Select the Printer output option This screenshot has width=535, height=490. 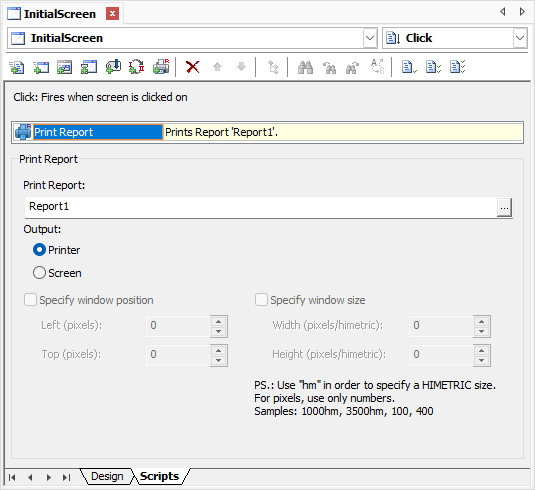pos(57,250)
